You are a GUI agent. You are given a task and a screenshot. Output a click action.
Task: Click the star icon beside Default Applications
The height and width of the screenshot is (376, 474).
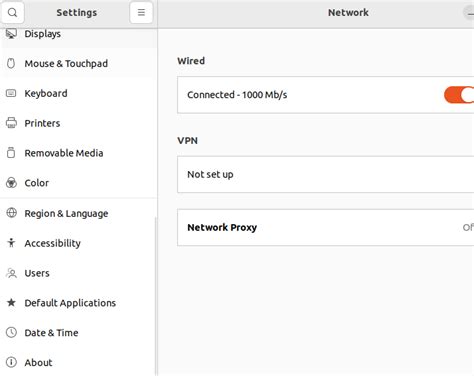pos(11,302)
